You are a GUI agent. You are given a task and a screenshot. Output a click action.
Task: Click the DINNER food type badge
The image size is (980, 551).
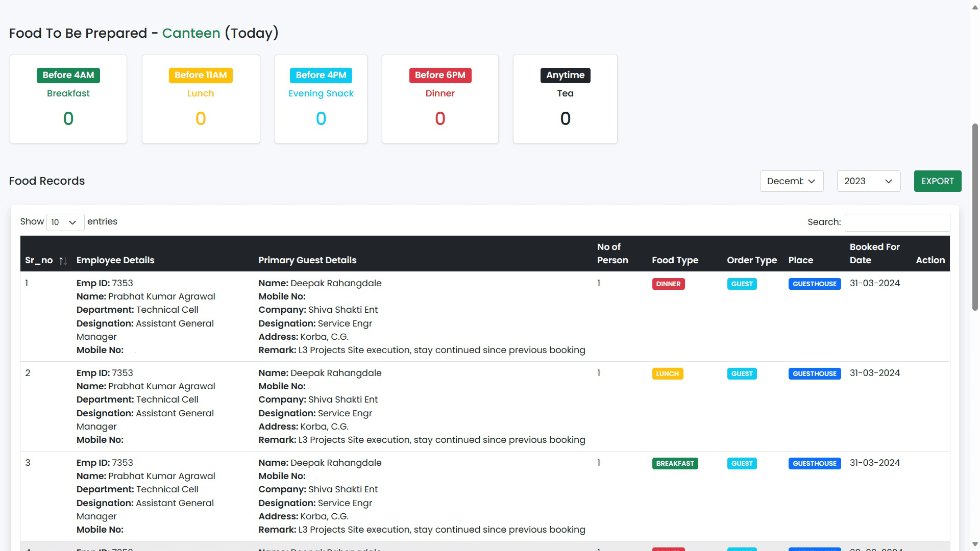[x=668, y=284]
